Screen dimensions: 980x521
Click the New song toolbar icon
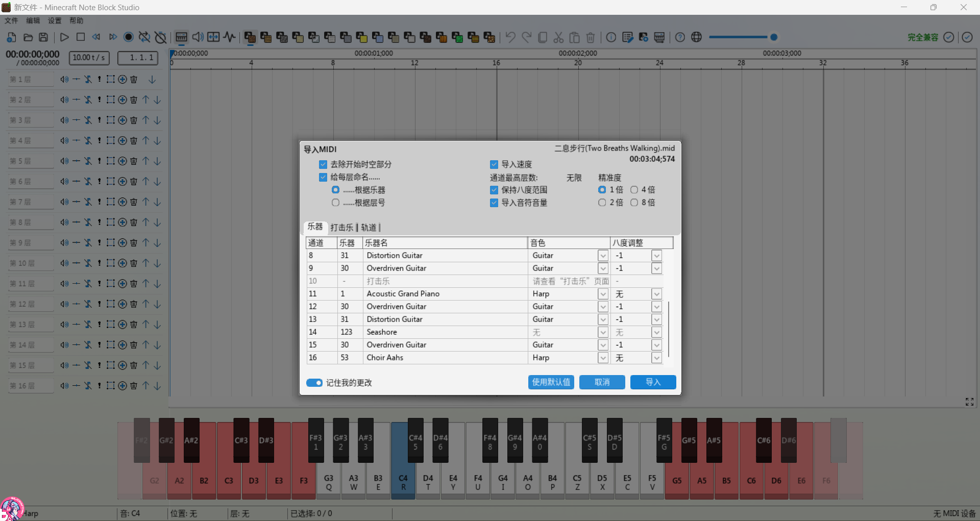click(x=11, y=37)
